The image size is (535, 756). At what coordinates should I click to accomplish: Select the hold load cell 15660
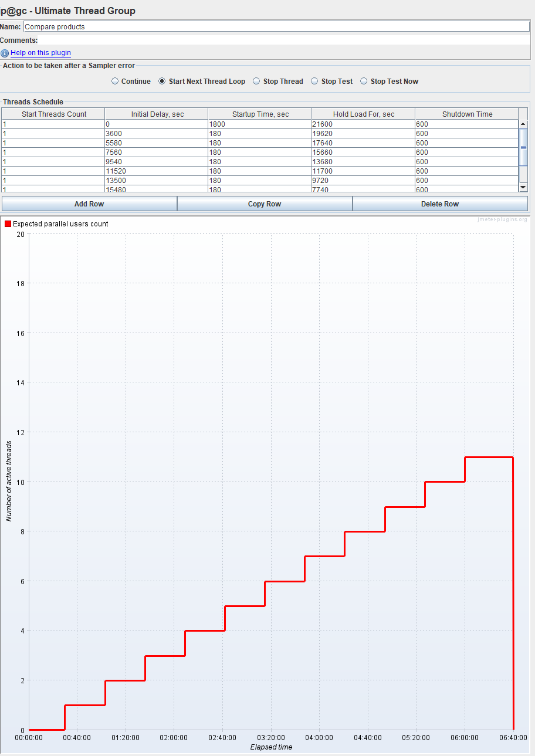pos(364,152)
